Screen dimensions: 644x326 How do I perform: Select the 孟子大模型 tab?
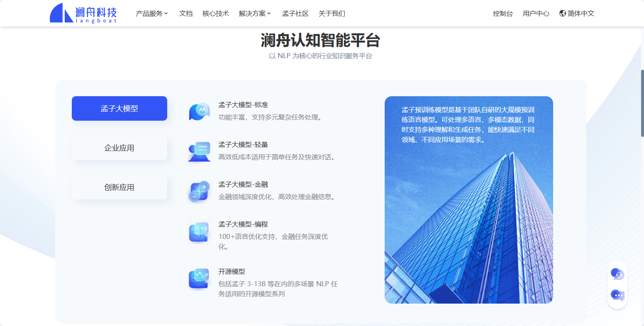[x=120, y=109]
